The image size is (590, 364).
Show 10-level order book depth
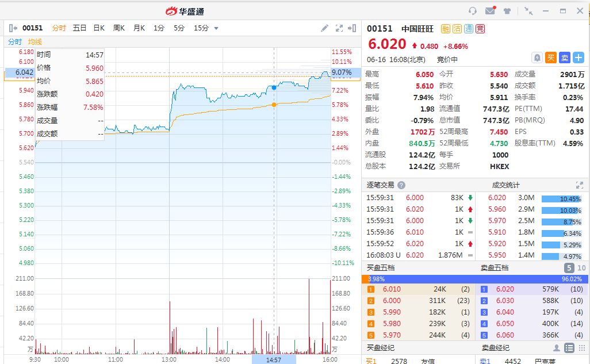click(581, 268)
